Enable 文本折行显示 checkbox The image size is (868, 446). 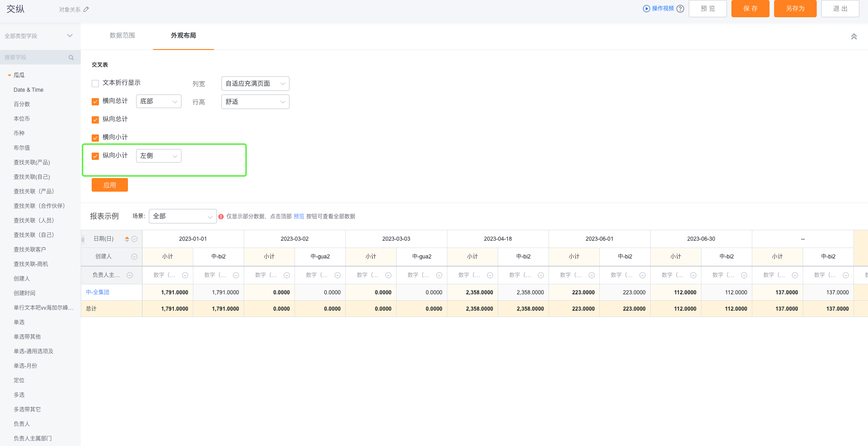(95, 83)
